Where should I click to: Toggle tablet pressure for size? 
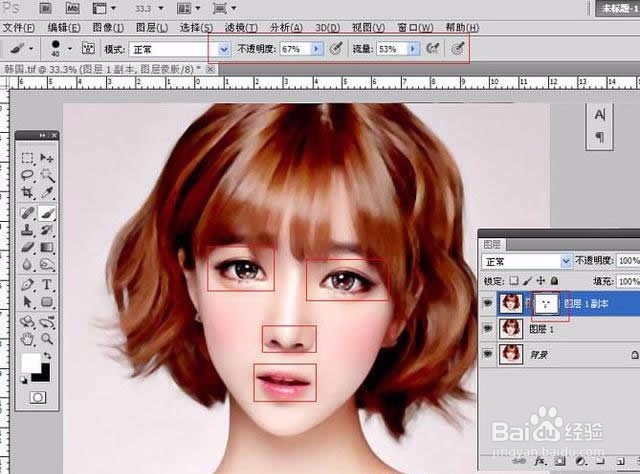click(x=458, y=49)
